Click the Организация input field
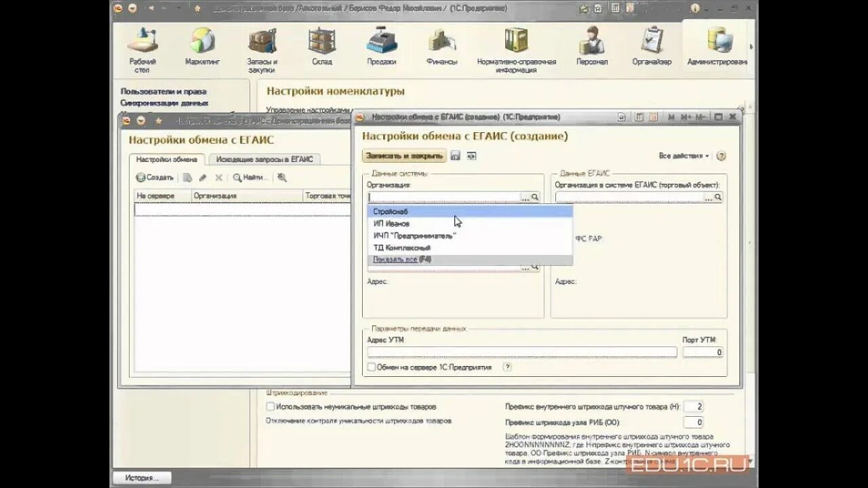The height and width of the screenshot is (488, 868). [444, 197]
